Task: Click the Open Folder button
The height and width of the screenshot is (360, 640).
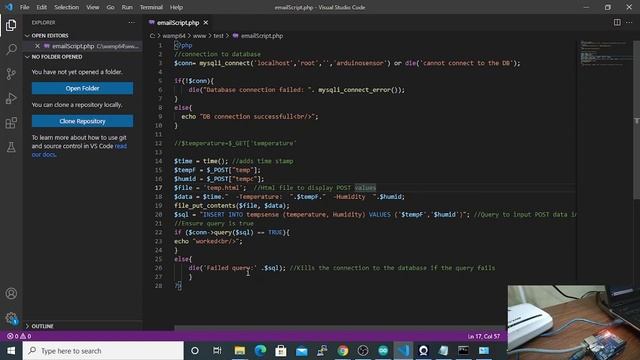Action: point(82,88)
